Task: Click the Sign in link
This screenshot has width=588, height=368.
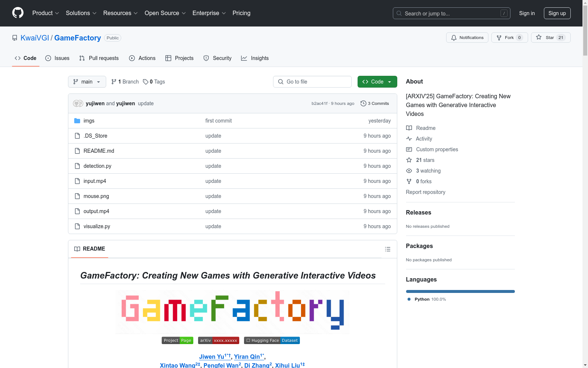Action: coord(527,13)
